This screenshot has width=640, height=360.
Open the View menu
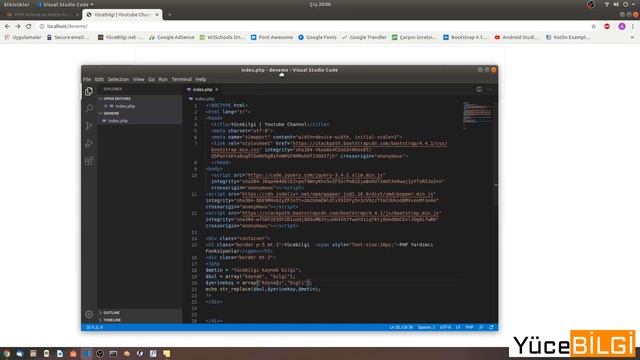point(138,79)
